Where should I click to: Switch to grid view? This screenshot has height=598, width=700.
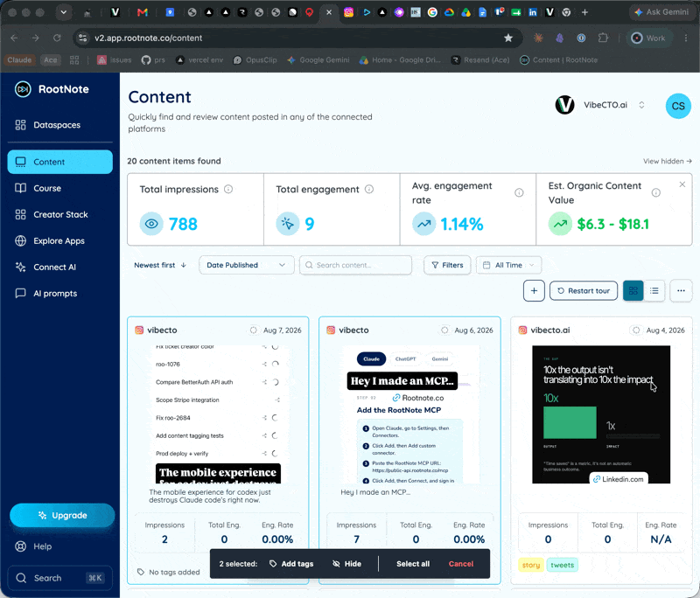(633, 291)
